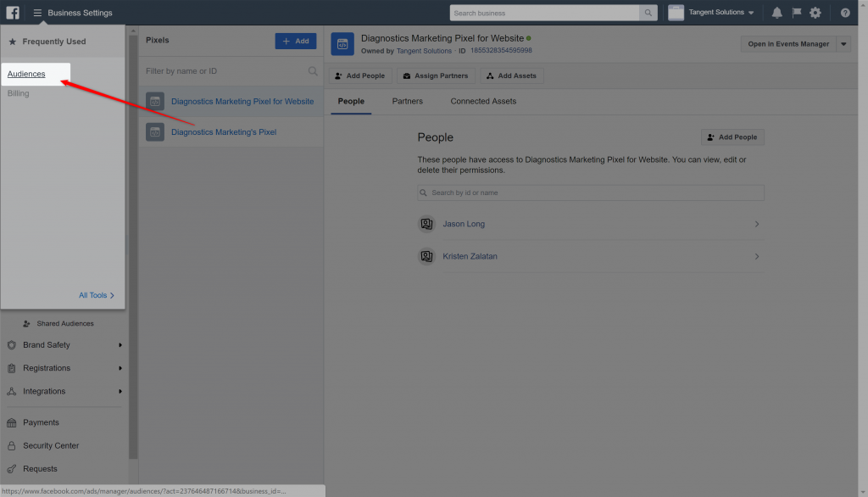
Task: Click the Assign Partners button
Action: coord(436,76)
